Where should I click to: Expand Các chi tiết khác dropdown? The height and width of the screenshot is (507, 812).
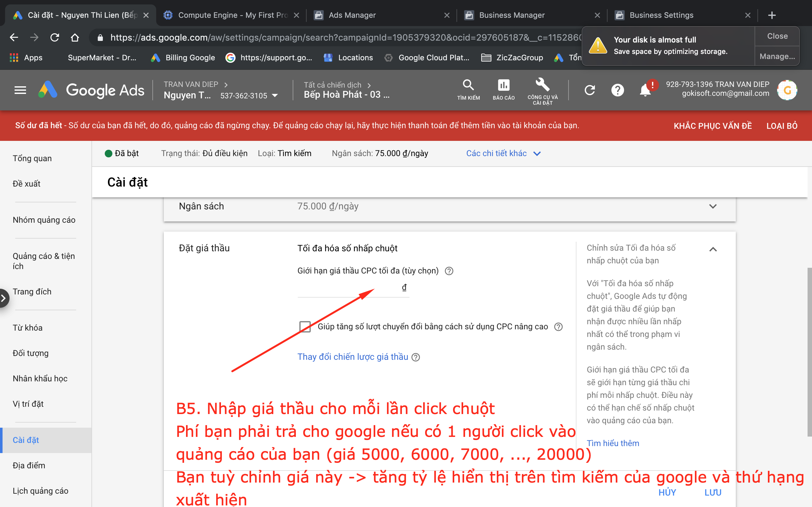503,153
